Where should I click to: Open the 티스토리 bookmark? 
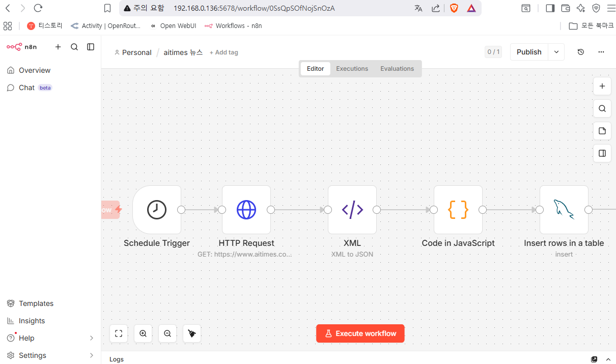point(45,25)
